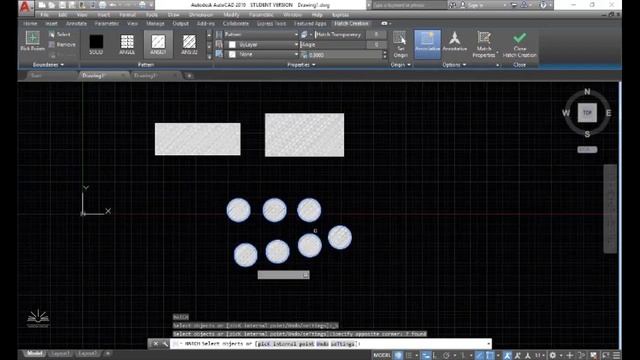Screen dimensions: 640x360
Task: Open the AutoCAD application menu logo
Action: click(25, 7)
